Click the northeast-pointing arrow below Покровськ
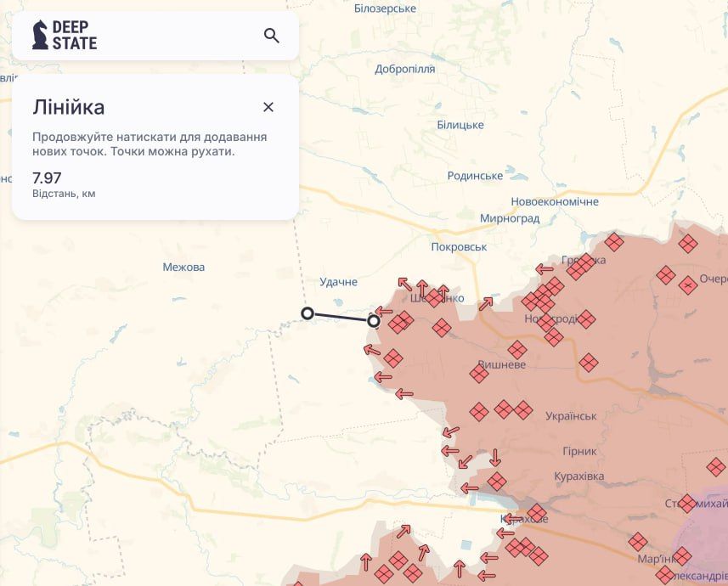Viewport: 728px width, 586px height. click(x=486, y=303)
